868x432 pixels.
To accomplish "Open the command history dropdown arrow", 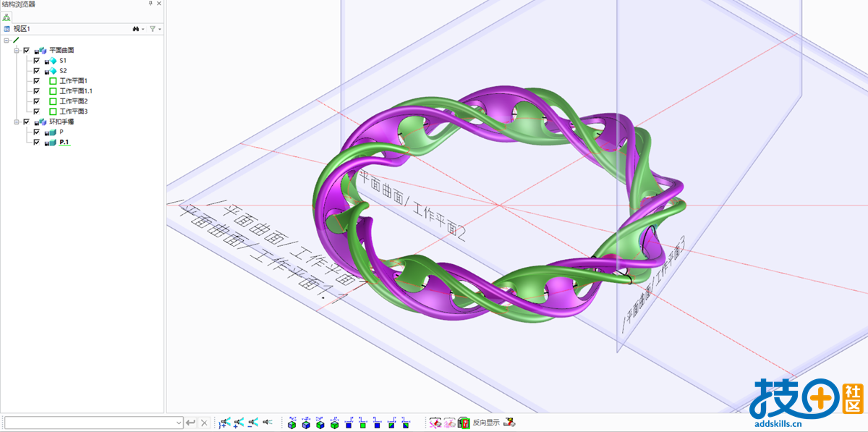I will 179,422.
